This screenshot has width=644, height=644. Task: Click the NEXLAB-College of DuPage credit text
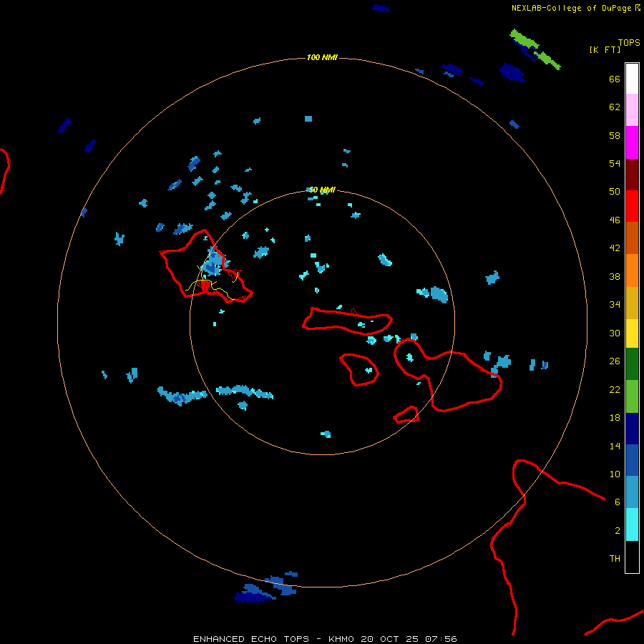pos(575,8)
